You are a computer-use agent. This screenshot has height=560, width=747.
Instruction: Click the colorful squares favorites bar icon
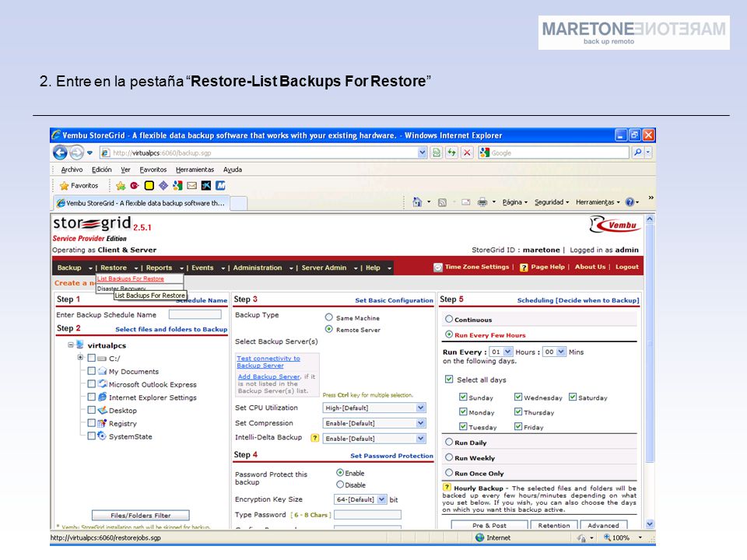(177, 186)
